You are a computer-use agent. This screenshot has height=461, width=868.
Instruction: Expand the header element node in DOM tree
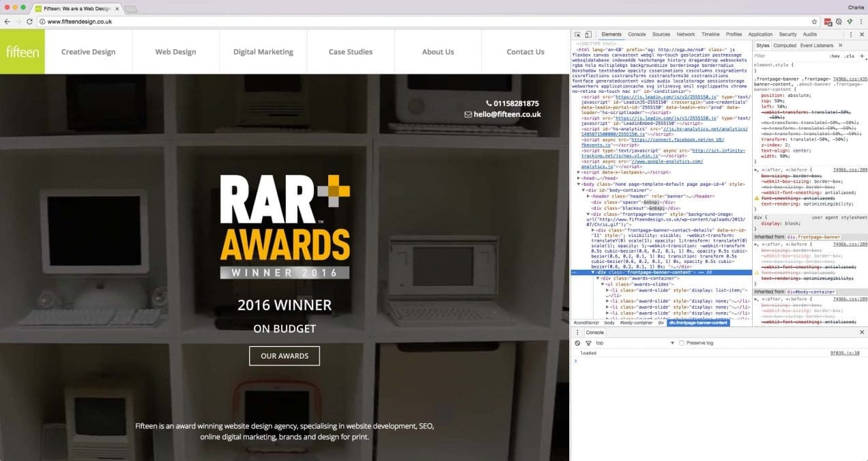click(589, 196)
